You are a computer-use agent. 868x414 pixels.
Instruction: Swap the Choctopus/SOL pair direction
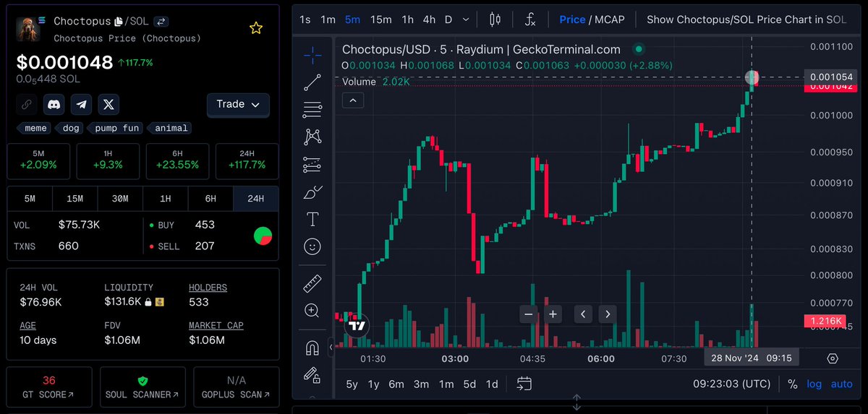tap(162, 22)
